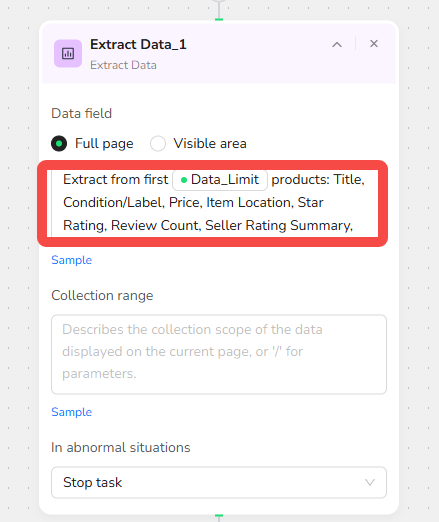Select the Visible area radio button
The image size is (439, 522).
(x=158, y=144)
